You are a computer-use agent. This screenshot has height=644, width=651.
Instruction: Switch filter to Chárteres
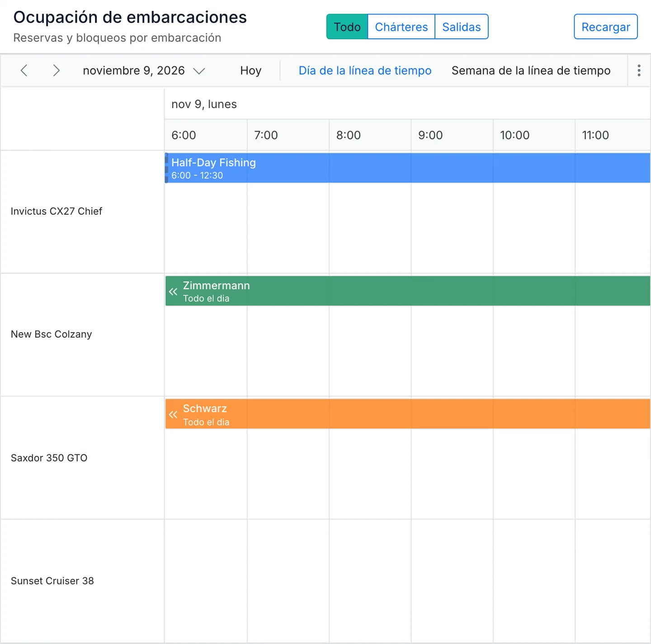click(x=401, y=27)
